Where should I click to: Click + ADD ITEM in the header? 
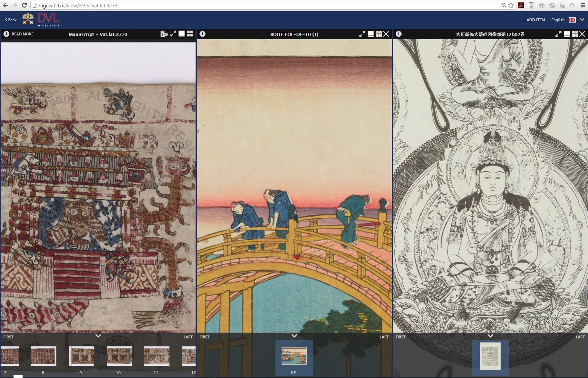[x=534, y=20]
